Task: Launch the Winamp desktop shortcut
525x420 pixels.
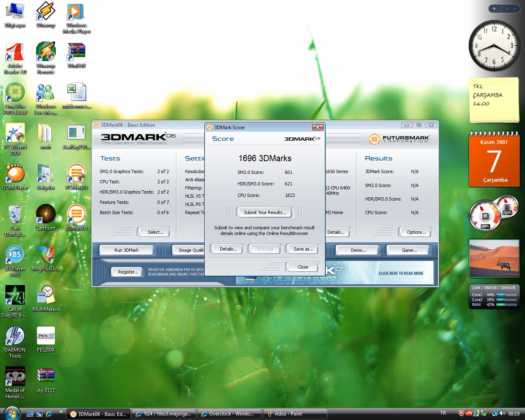Action: click(46, 15)
